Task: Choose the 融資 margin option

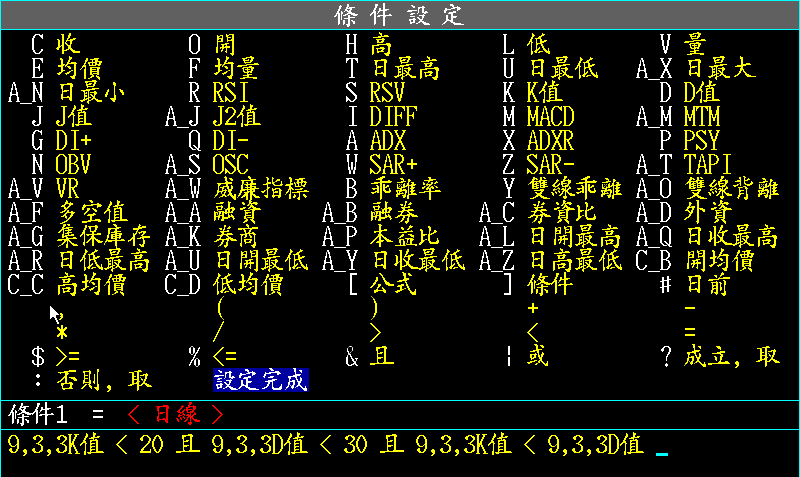Action: tap(237, 212)
